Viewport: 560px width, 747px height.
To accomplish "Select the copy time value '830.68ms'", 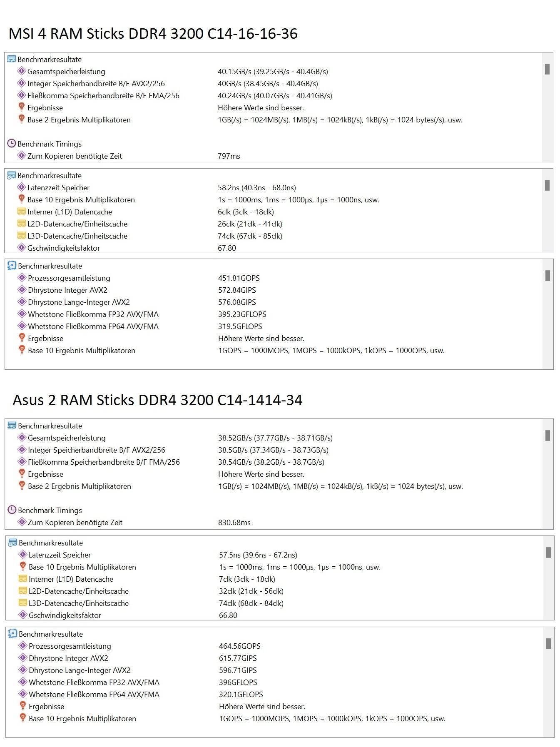I will (x=234, y=523).
